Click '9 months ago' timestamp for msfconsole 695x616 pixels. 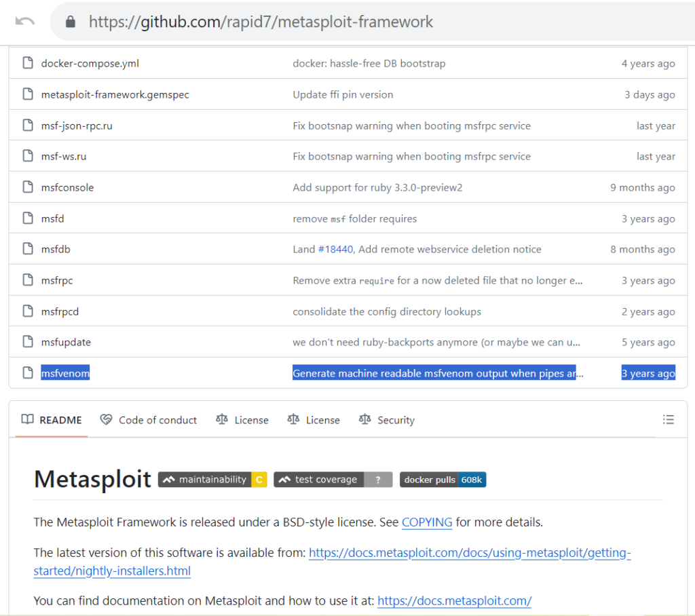click(643, 187)
